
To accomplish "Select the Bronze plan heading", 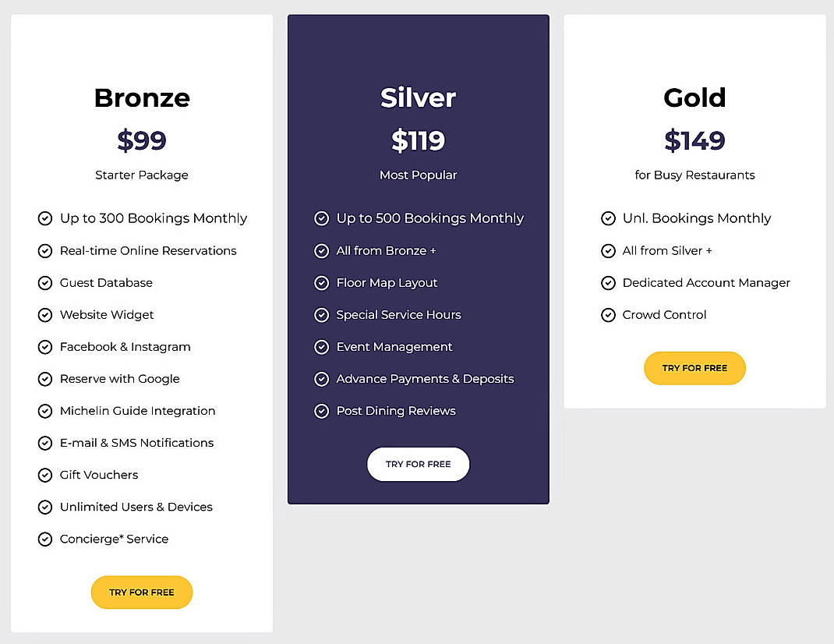I will 141,97.
